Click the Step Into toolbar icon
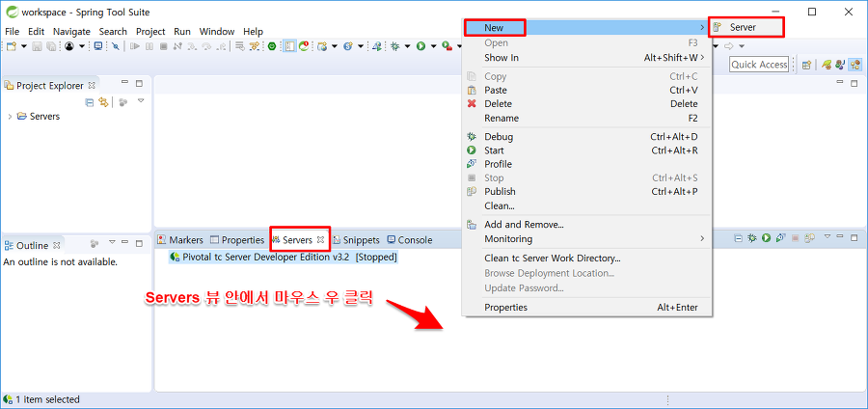 [x=192, y=46]
